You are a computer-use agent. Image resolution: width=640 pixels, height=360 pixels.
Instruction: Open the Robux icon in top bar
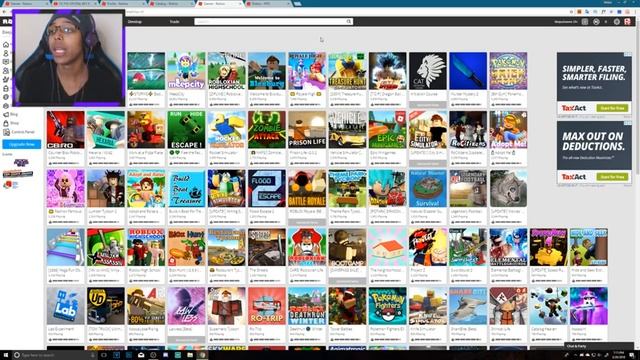596,22
